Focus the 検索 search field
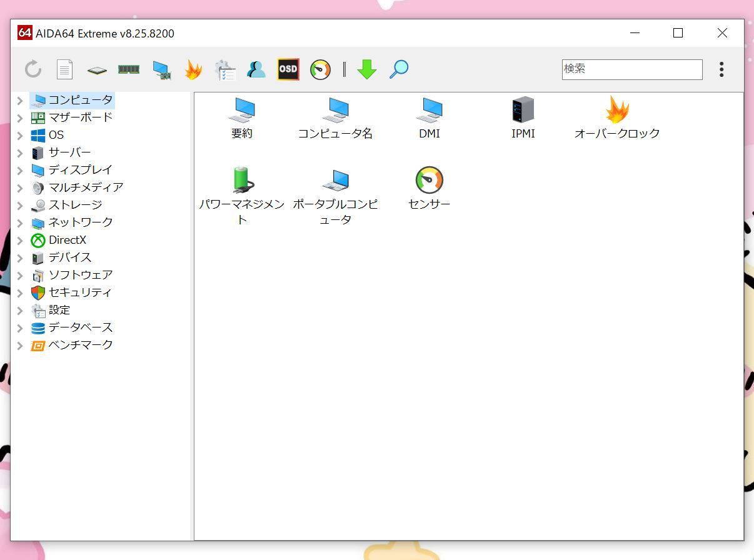This screenshot has width=754, height=560. coord(632,69)
